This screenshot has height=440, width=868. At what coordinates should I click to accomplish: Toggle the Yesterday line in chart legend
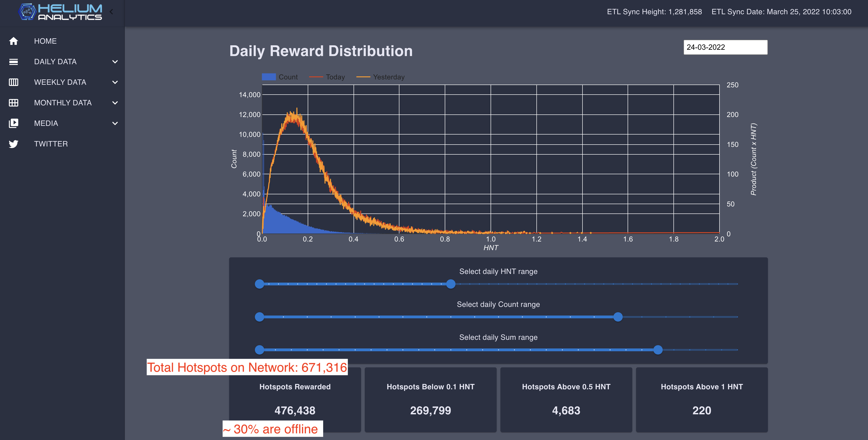[380, 77]
